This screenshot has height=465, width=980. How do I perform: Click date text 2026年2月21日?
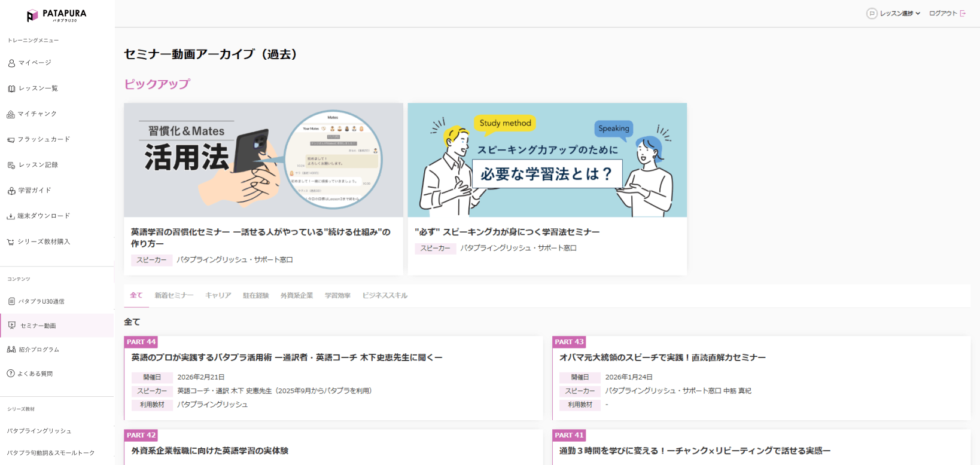point(201,377)
